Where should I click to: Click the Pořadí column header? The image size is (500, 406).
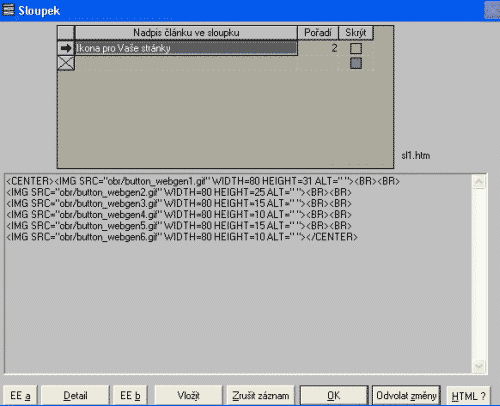pyautogui.click(x=318, y=33)
